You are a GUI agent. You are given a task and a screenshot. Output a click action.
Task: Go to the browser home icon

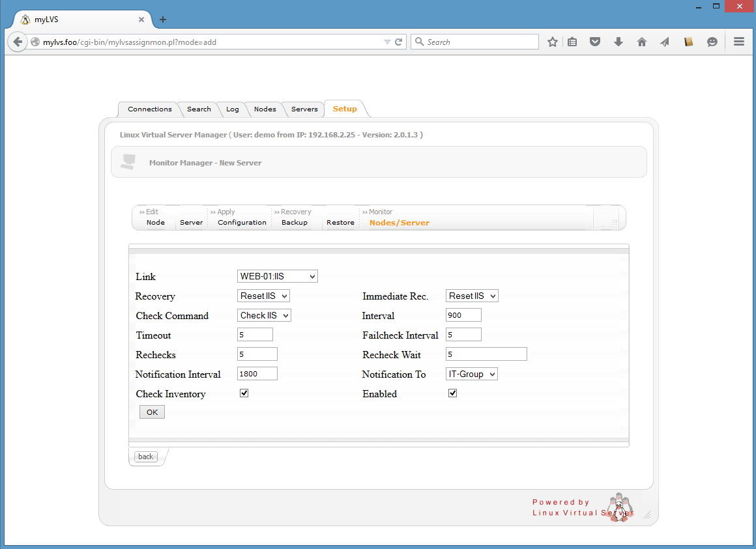642,42
